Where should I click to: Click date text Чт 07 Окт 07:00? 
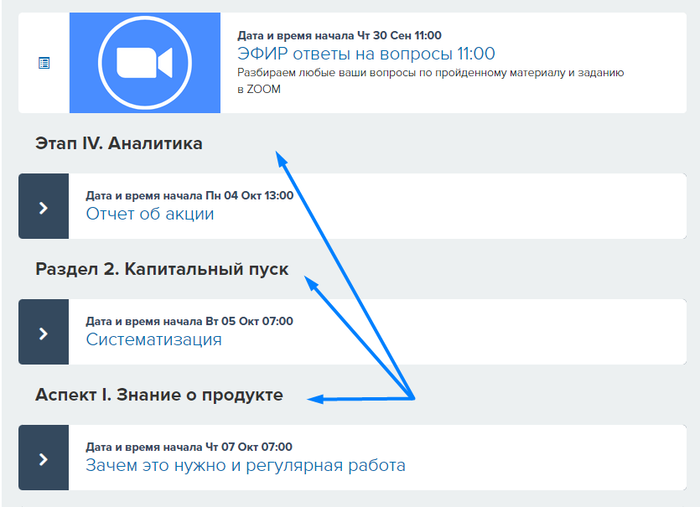249,447
